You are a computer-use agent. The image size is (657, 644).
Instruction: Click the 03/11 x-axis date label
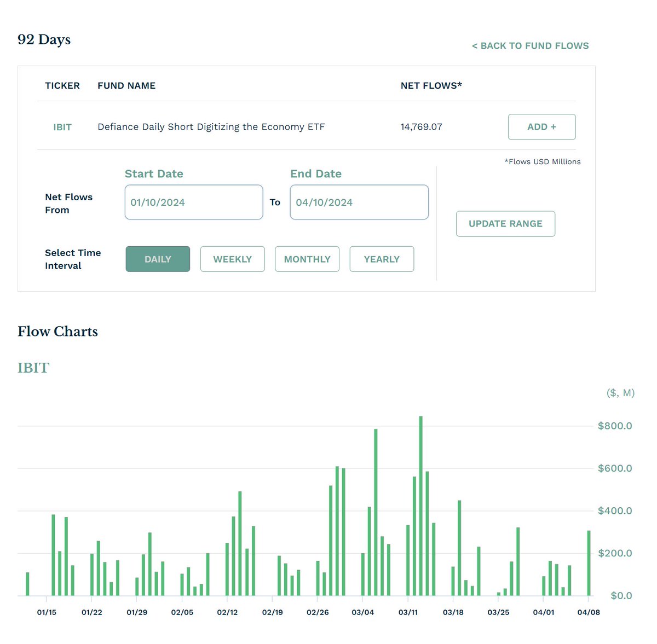[x=408, y=612]
